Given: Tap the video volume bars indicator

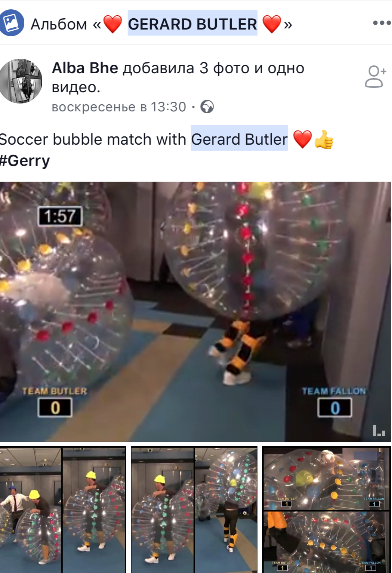Looking at the screenshot, I should point(379,431).
